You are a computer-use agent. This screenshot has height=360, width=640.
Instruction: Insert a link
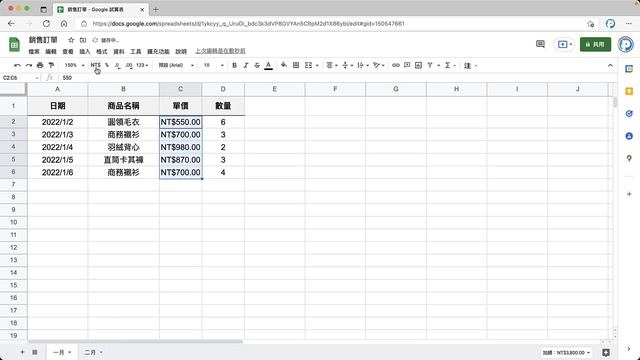tap(396, 65)
